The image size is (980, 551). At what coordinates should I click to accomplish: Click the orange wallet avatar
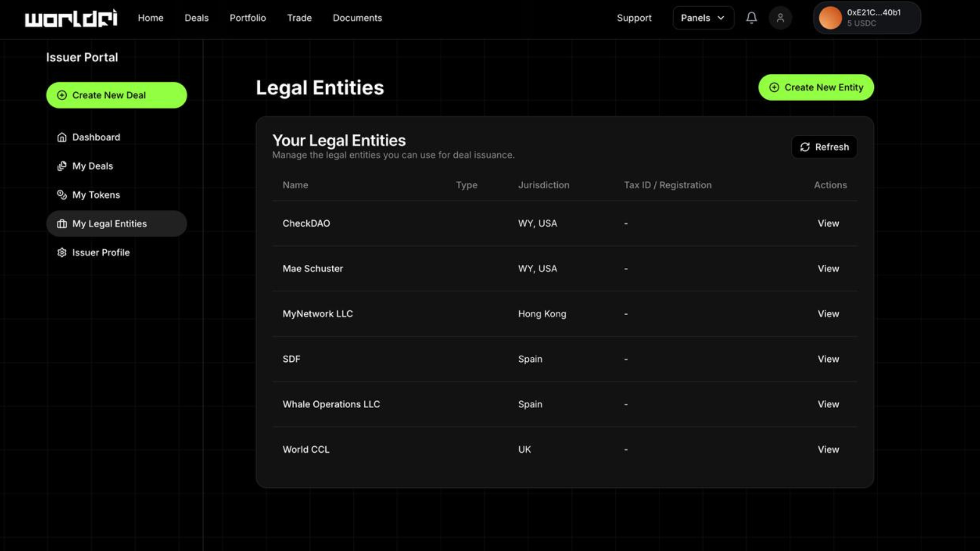coord(830,18)
